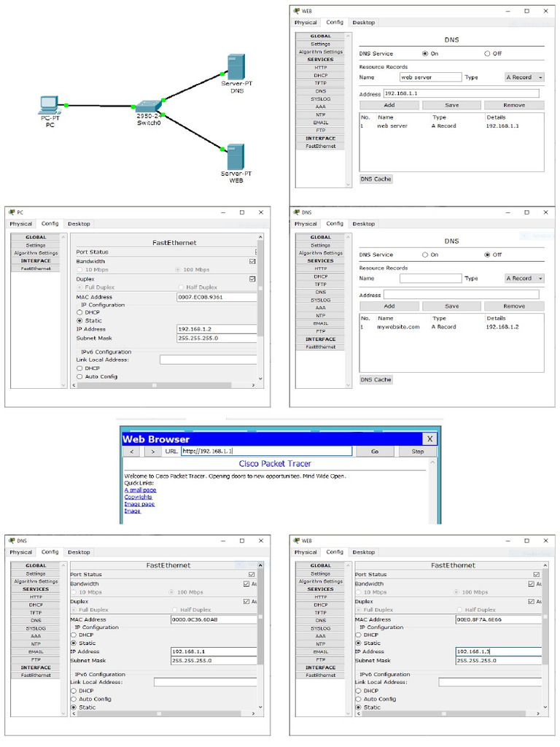Select Static IP configuration in bottom DNS window

tap(74, 643)
